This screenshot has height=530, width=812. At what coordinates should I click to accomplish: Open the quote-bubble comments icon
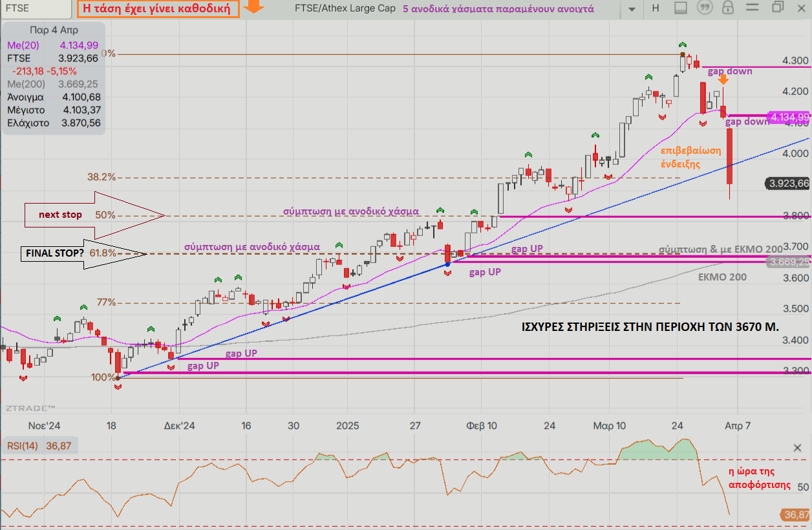tap(704, 8)
